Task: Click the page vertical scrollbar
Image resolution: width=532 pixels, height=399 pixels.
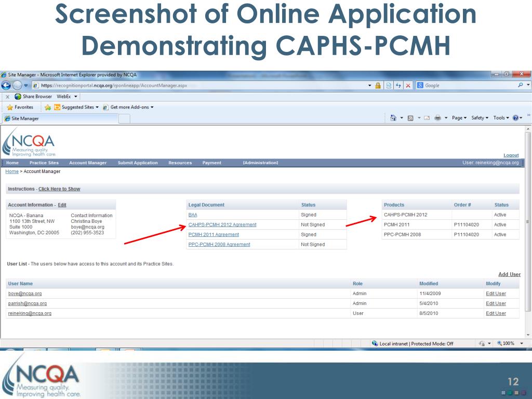Action: point(528,231)
